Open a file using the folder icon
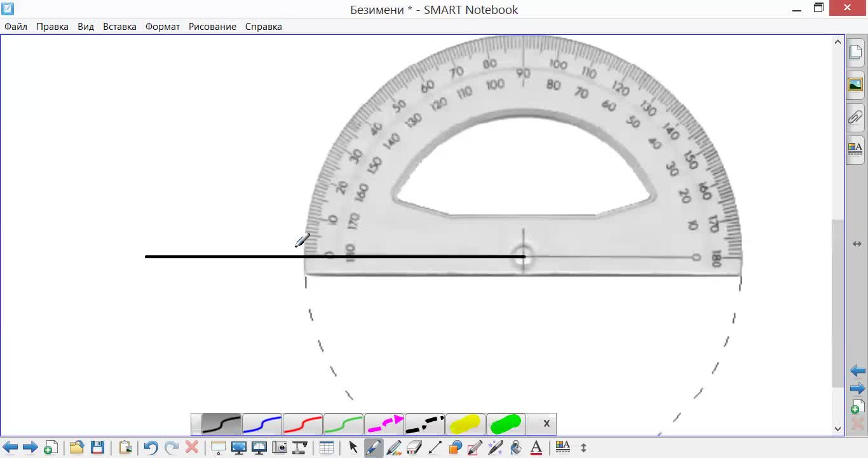The width and height of the screenshot is (868, 458). tap(77, 447)
